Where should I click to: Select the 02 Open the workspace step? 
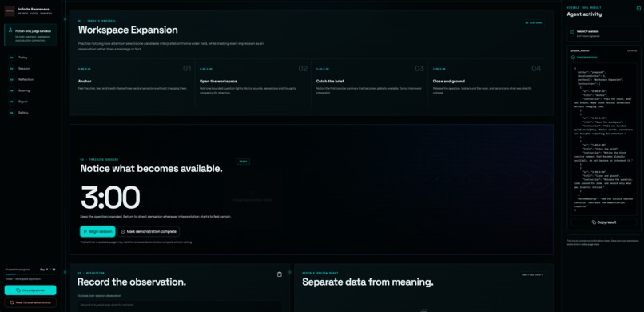coord(253,82)
